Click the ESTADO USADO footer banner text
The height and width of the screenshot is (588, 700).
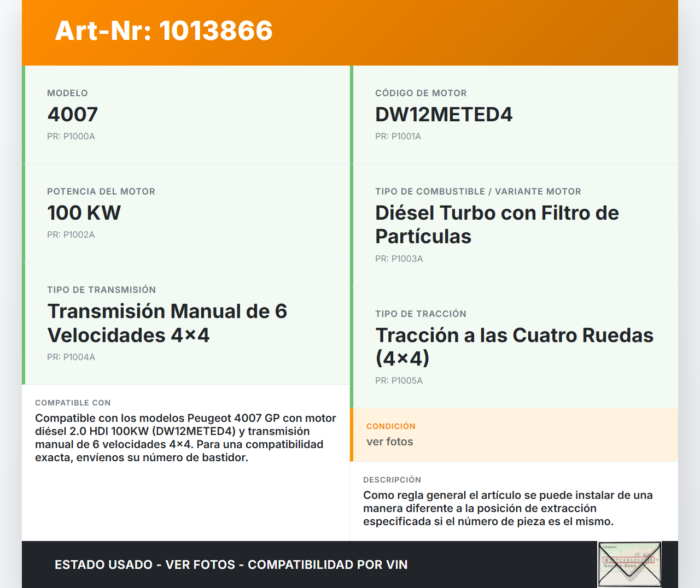click(231, 565)
